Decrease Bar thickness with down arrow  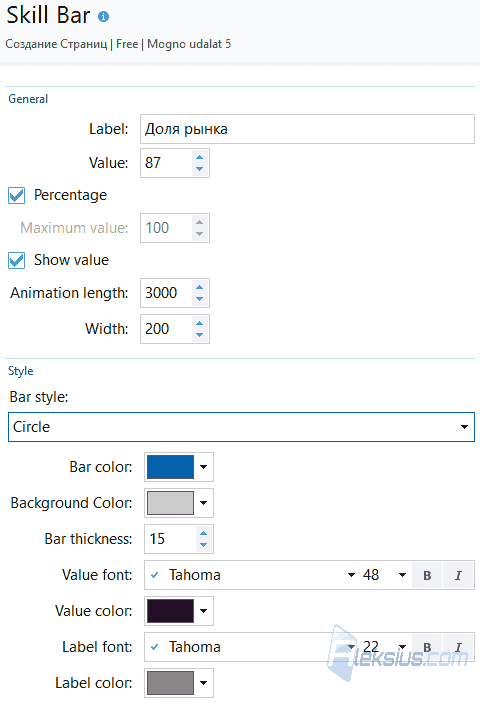coord(203,545)
